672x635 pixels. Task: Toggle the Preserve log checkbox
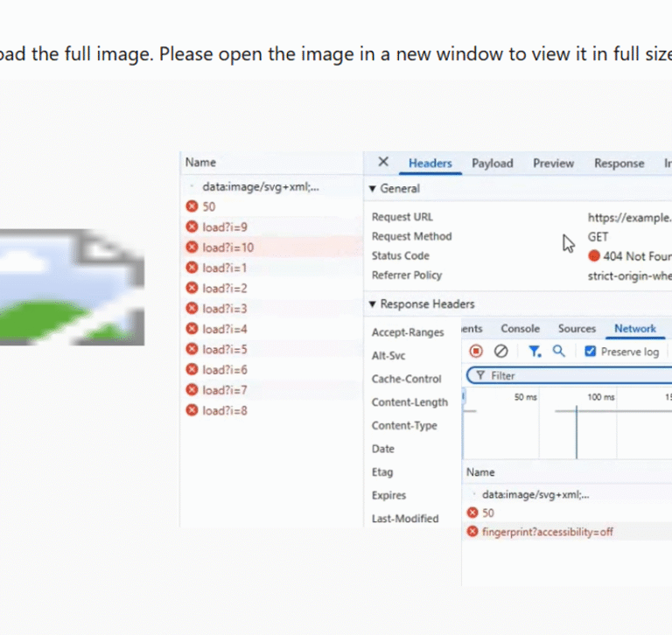(x=590, y=352)
